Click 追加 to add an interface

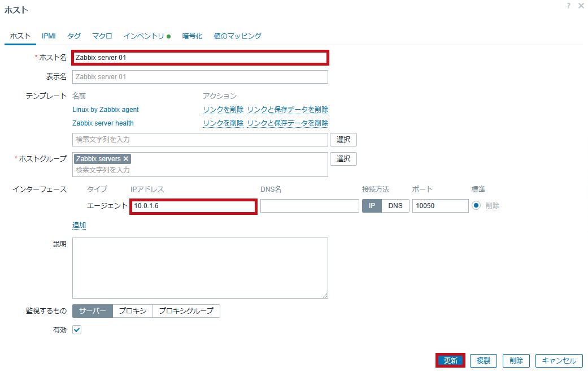pos(79,225)
